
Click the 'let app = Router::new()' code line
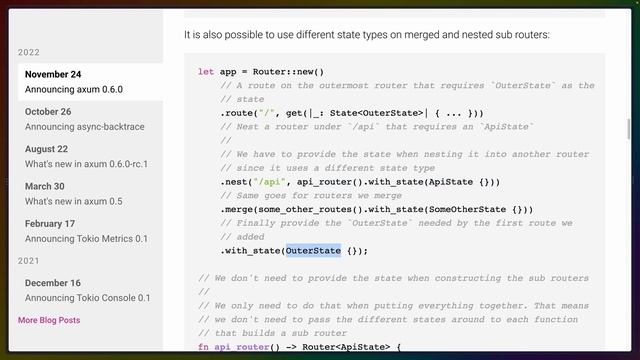click(261, 72)
